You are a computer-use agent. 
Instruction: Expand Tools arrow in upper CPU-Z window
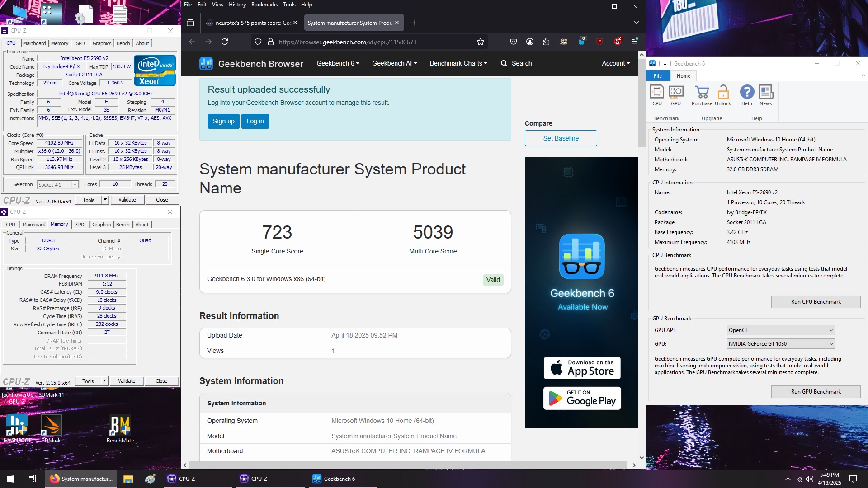[x=105, y=200]
